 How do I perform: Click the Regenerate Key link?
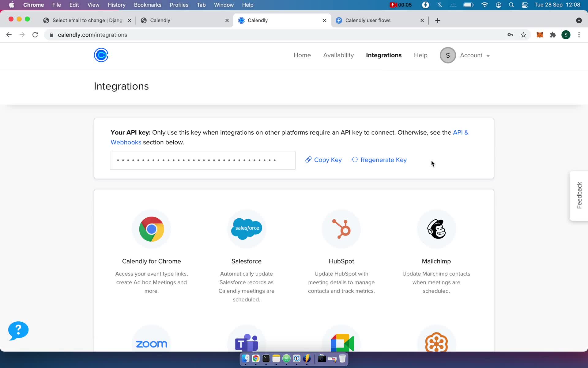(379, 160)
